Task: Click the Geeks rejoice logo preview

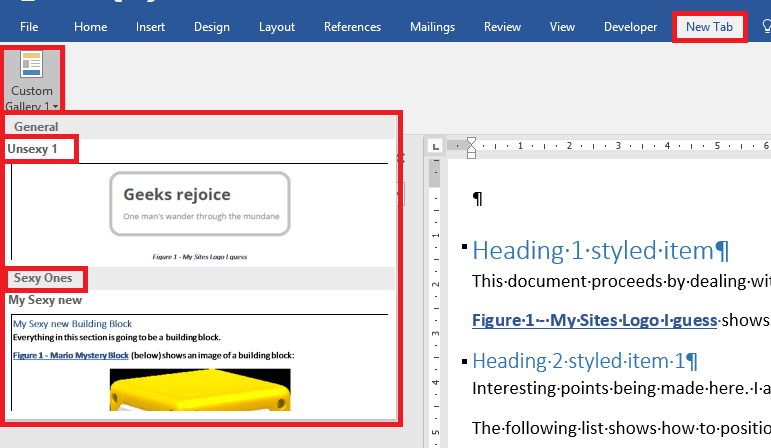Action: pyautogui.click(x=200, y=204)
